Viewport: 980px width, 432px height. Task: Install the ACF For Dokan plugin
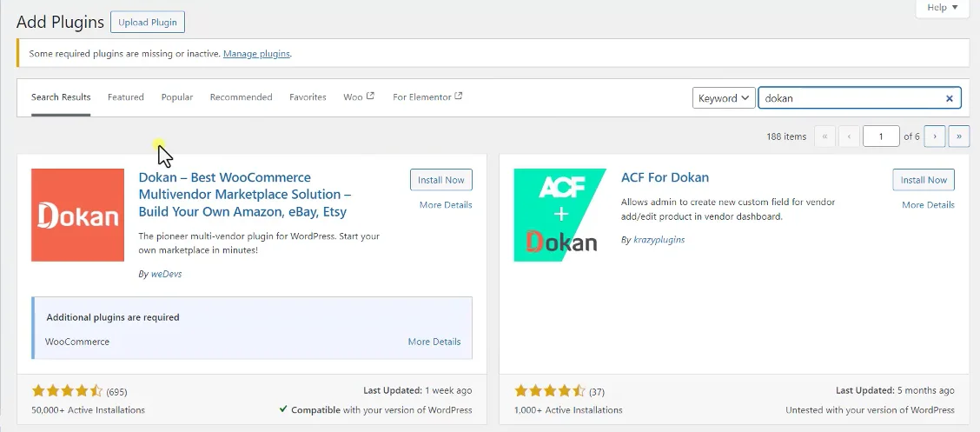click(924, 179)
